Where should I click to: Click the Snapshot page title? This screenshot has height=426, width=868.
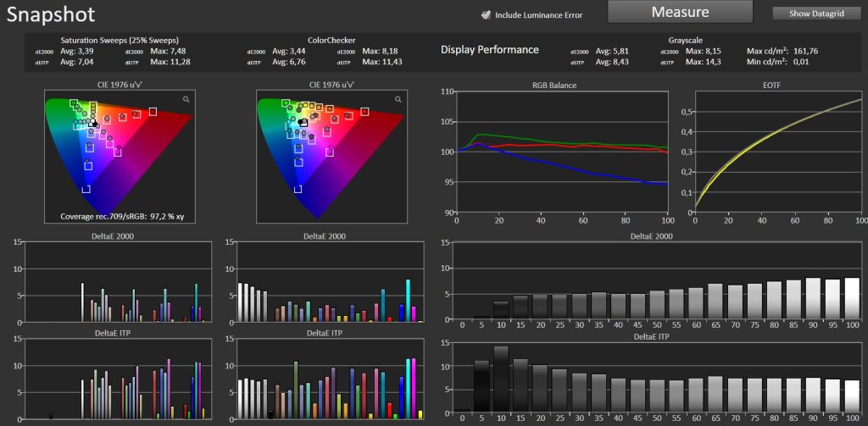51,14
